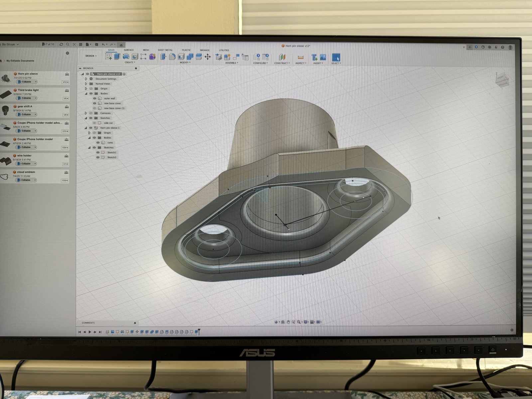Expand the Named Views folder
The width and height of the screenshot is (532, 399).
[x=86, y=84]
